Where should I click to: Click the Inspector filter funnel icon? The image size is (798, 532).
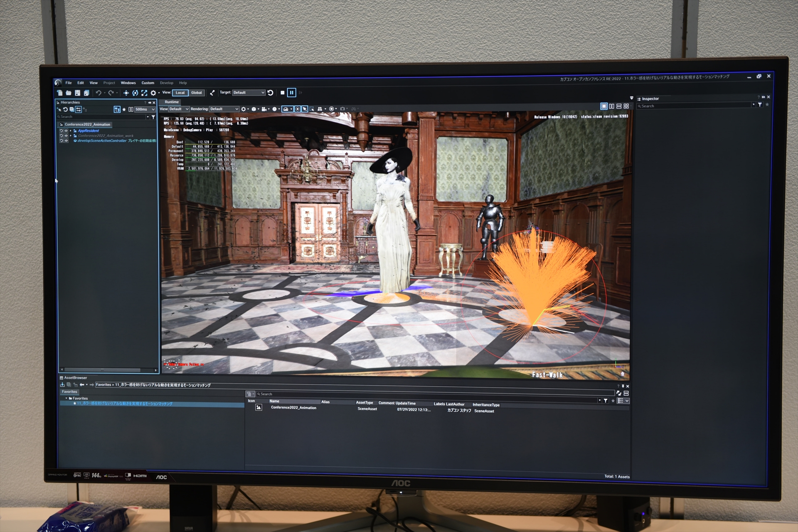(760, 105)
